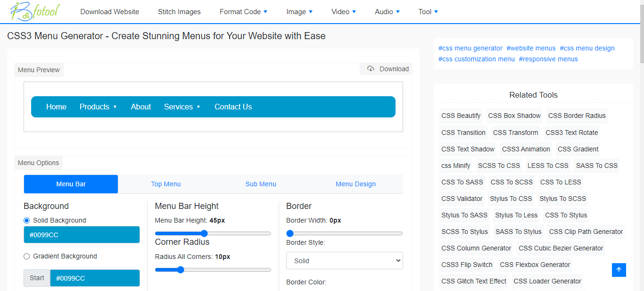Open the Border Style combo box

coord(344,260)
